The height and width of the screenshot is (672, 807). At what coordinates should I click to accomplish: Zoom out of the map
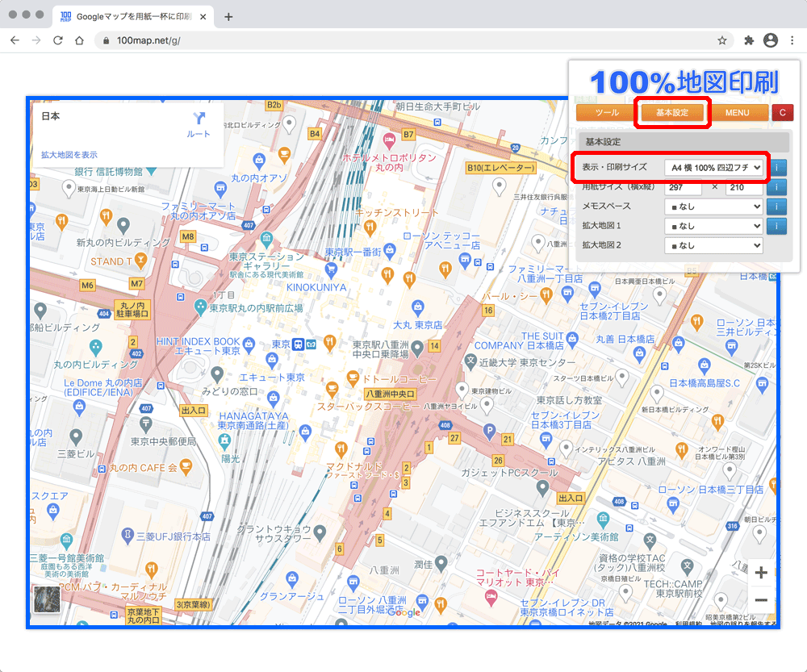[x=760, y=600]
